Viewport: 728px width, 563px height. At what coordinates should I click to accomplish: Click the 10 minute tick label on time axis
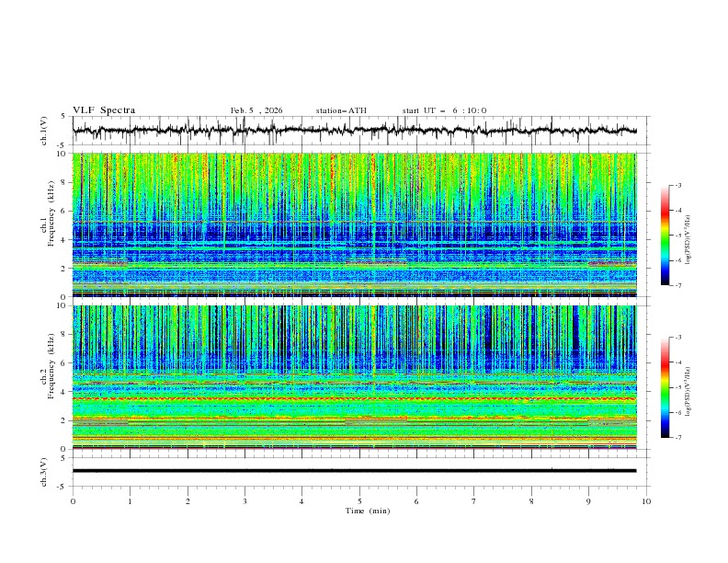(x=646, y=501)
